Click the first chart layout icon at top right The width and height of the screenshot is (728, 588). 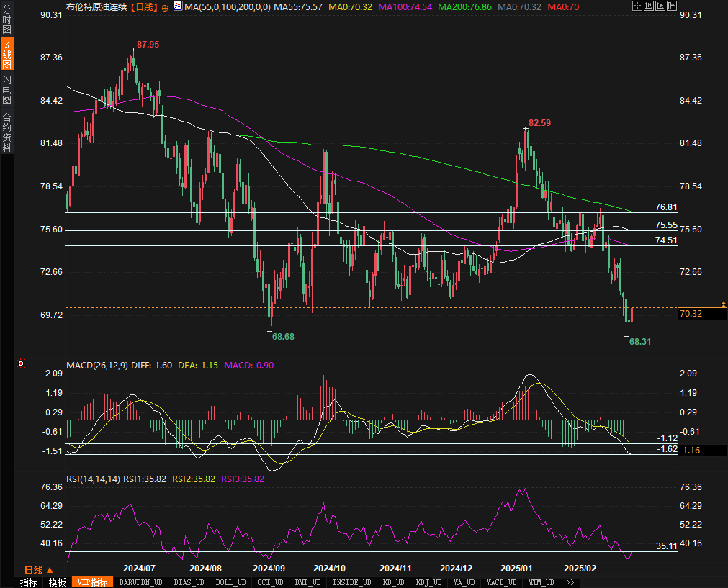tap(637, 6)
